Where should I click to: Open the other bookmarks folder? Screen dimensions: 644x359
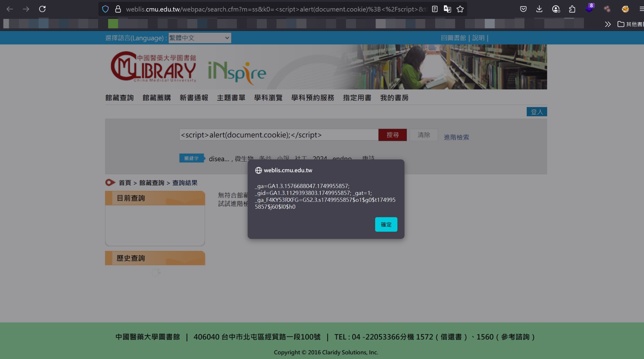[x=631, y=24]
